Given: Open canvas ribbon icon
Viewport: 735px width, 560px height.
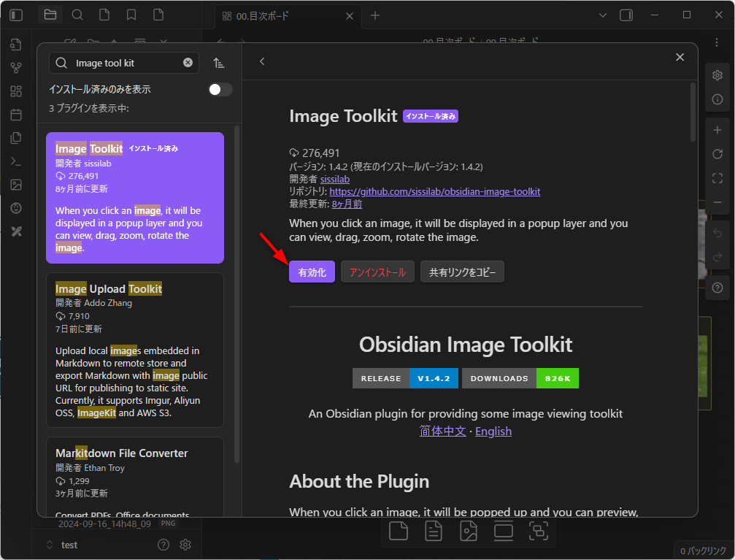Looking at the screenshot, I should coord(16,91).
